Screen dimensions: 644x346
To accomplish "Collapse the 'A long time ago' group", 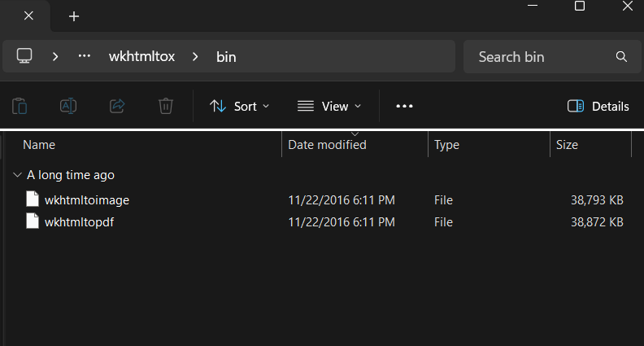I will (17, 174).
